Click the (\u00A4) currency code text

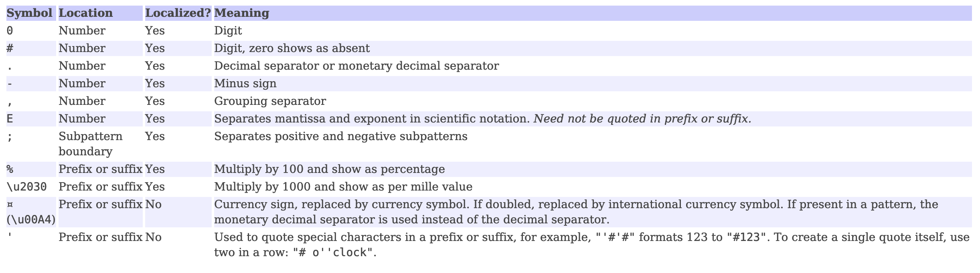pos(31,220)
